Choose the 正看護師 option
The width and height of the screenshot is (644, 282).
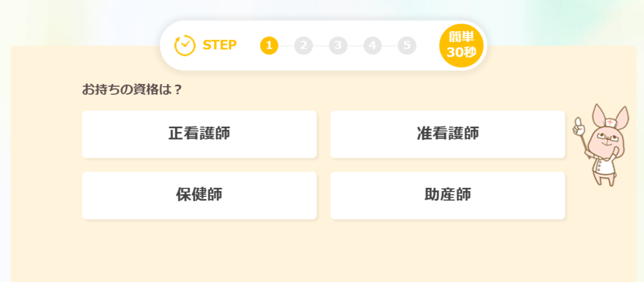click(x=199, y=134)
